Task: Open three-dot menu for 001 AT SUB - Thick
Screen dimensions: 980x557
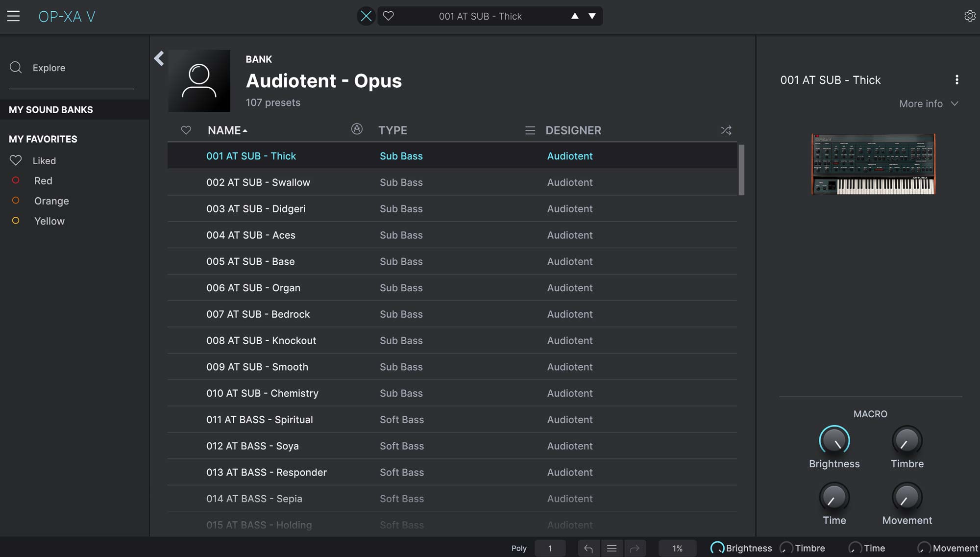Action: point(956,80)
